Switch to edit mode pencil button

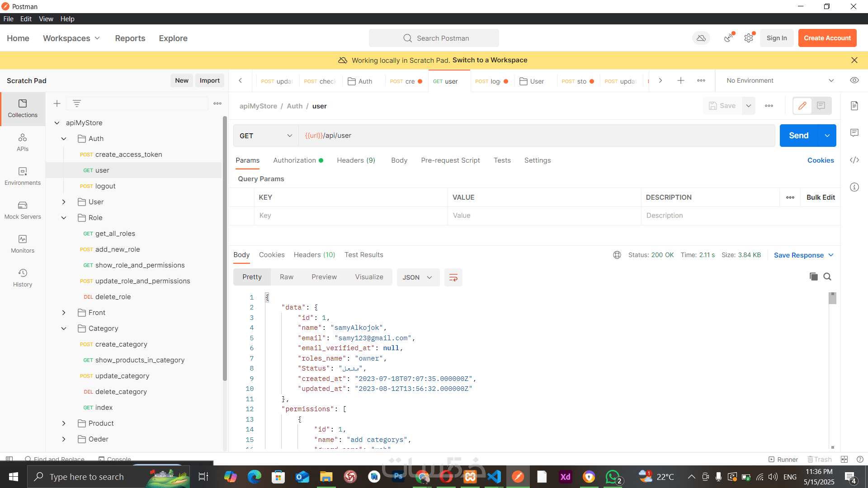802,106
